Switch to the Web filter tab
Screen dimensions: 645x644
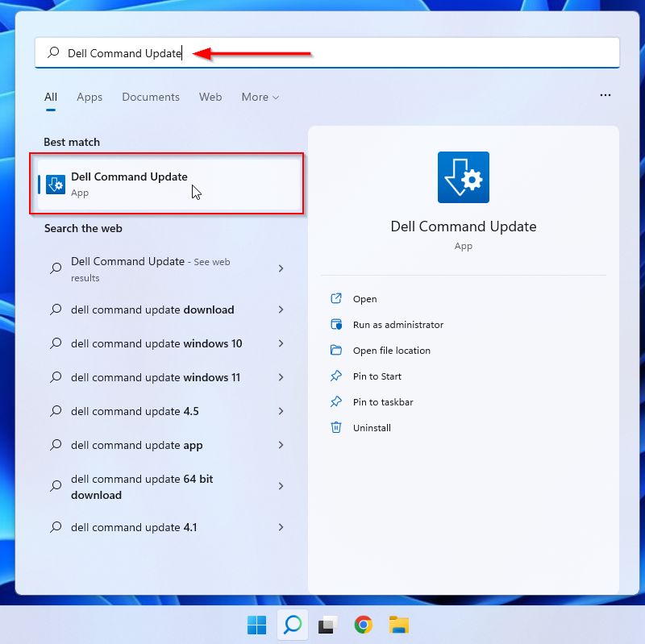210,97
